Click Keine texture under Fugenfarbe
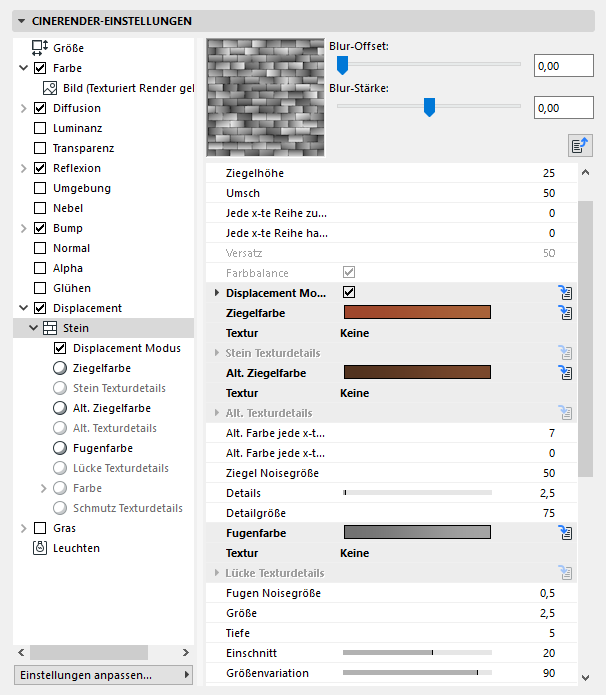This screenshot has height=695, width=606. pyautogui.click(x=354, y=553)
